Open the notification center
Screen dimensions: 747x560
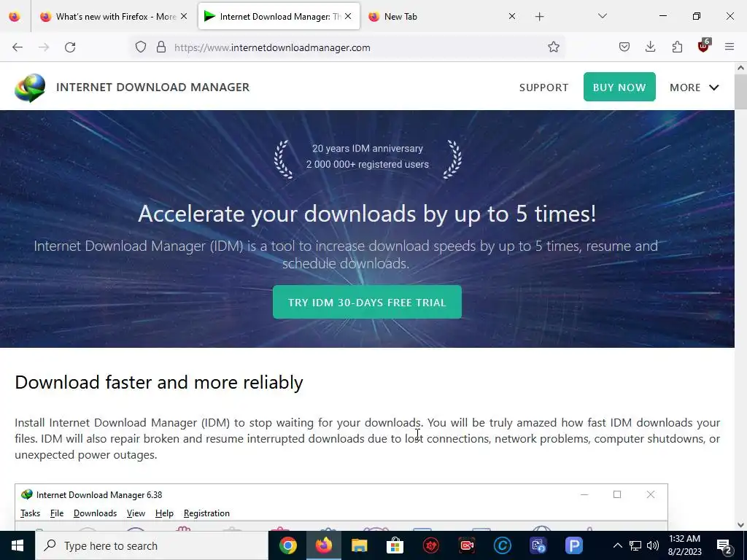coord(724,547)
